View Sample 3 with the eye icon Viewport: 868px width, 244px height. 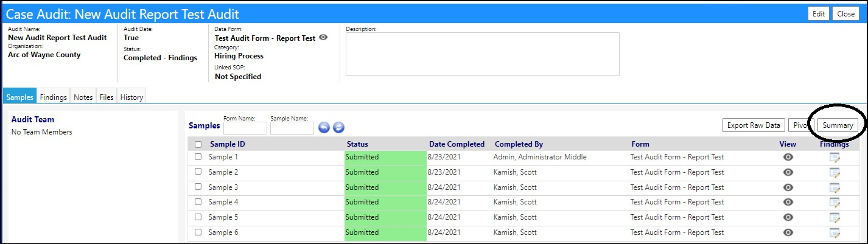point(788,187)
